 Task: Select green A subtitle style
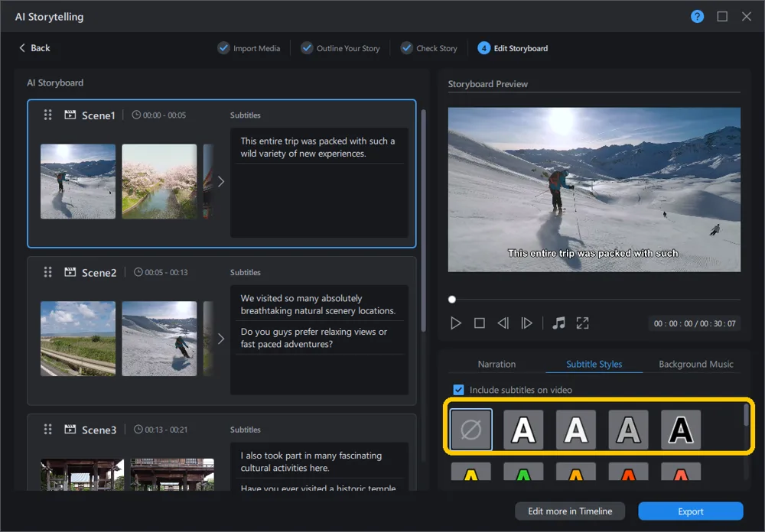[x=523, y=472]
